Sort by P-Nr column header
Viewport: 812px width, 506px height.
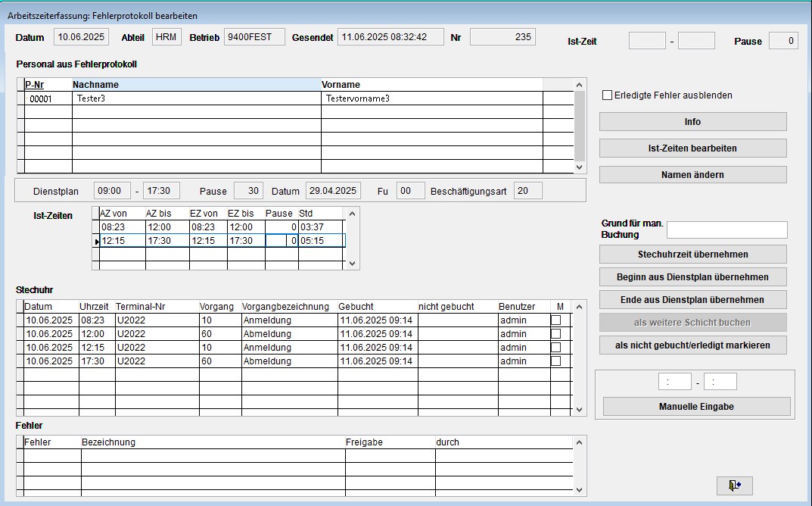click(48, 85)
